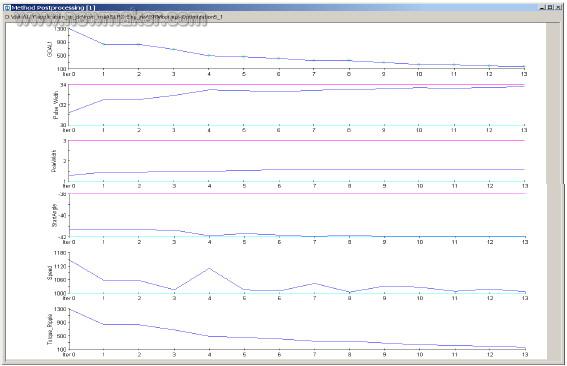Click iteration 3 low point on Speed curve
Viewport: 567px width, 366px height.
(174, 290)
